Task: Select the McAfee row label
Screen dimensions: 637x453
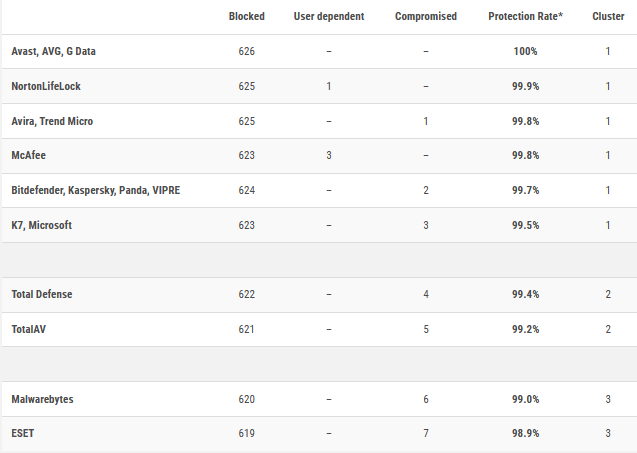Action: pos(27,156)
